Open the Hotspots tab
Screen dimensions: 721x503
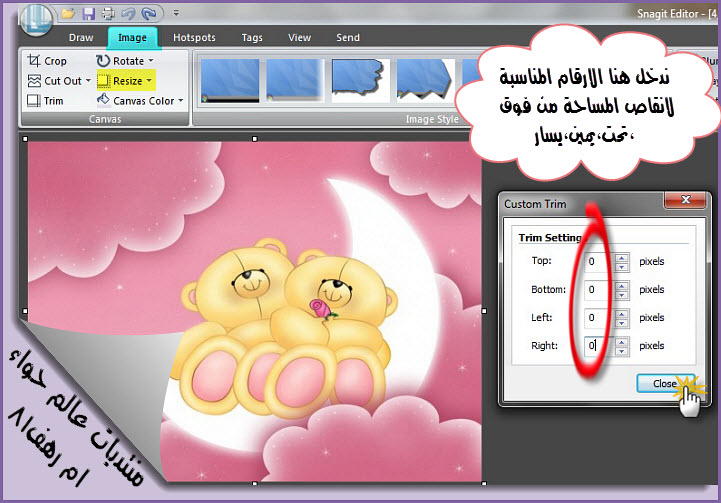[194, 38]
